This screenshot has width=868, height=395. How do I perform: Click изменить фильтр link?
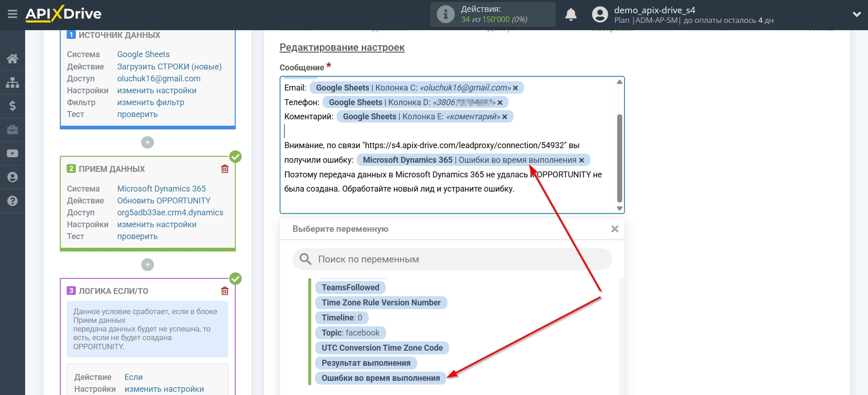tap(151, 102)
